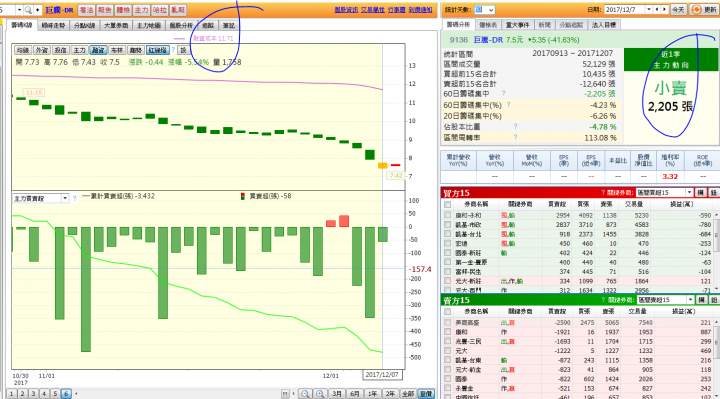Click the first square button in 買方15 header
Viewport: 720px width, 399px height.
[x=701, y=193]
